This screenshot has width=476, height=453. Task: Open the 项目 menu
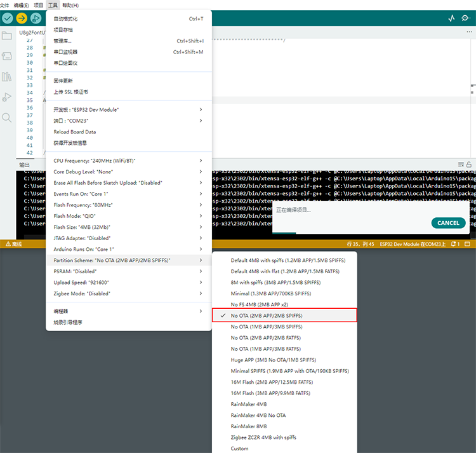click(x=38, y=5)
